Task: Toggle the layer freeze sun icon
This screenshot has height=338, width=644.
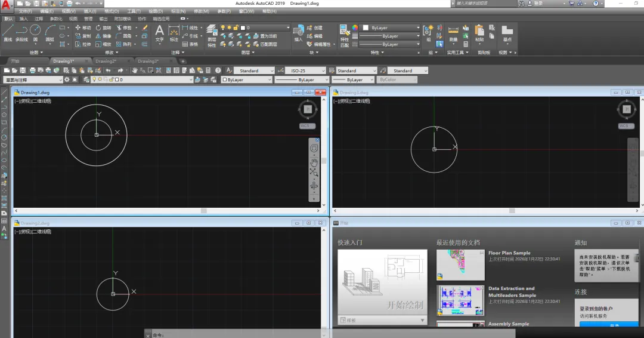Action: click(230, 27)
